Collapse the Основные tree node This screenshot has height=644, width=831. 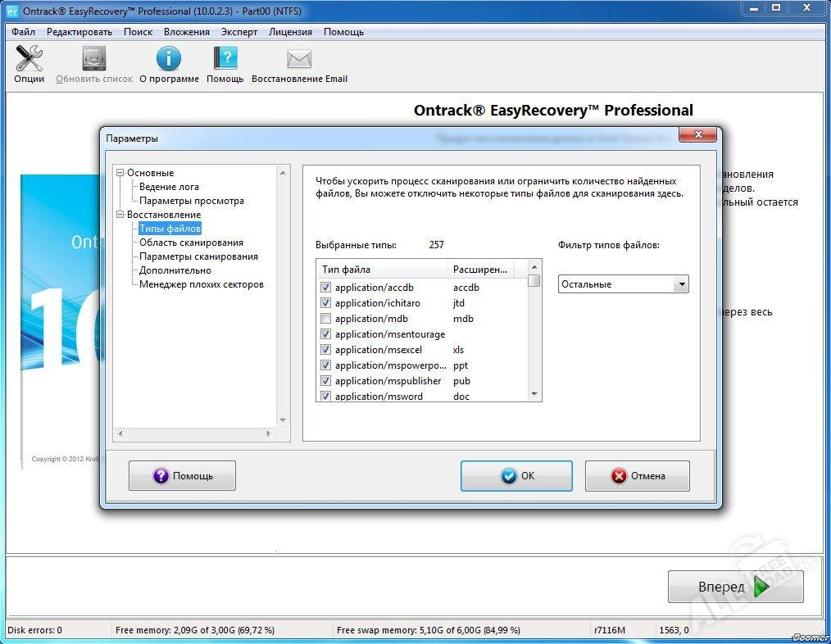tap(120, 173)
